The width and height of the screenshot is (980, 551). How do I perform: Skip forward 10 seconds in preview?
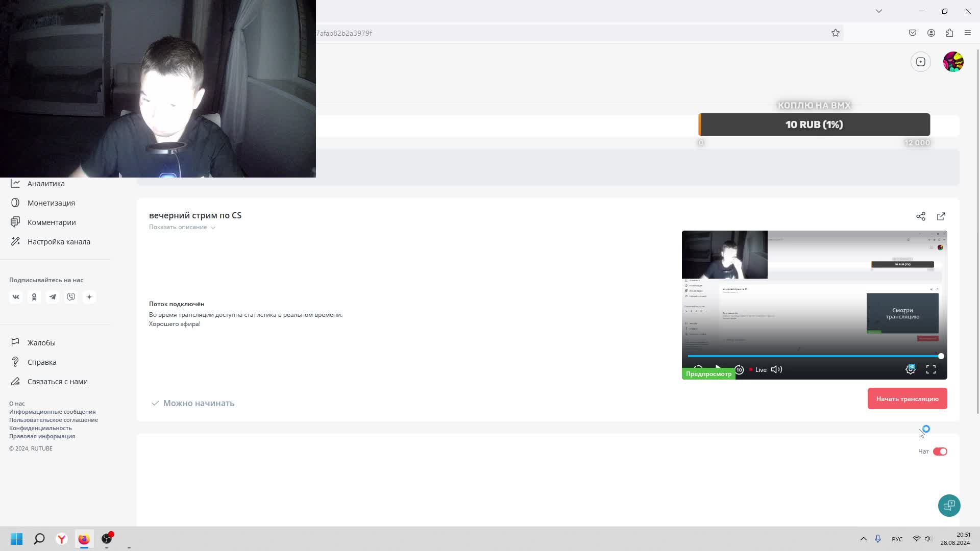coord(739,369)
